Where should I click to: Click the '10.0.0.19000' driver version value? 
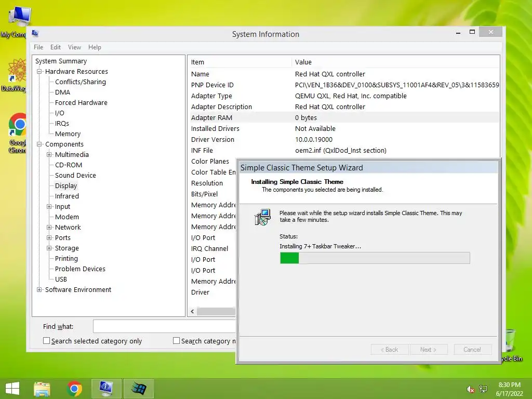(x=314, y=139)
